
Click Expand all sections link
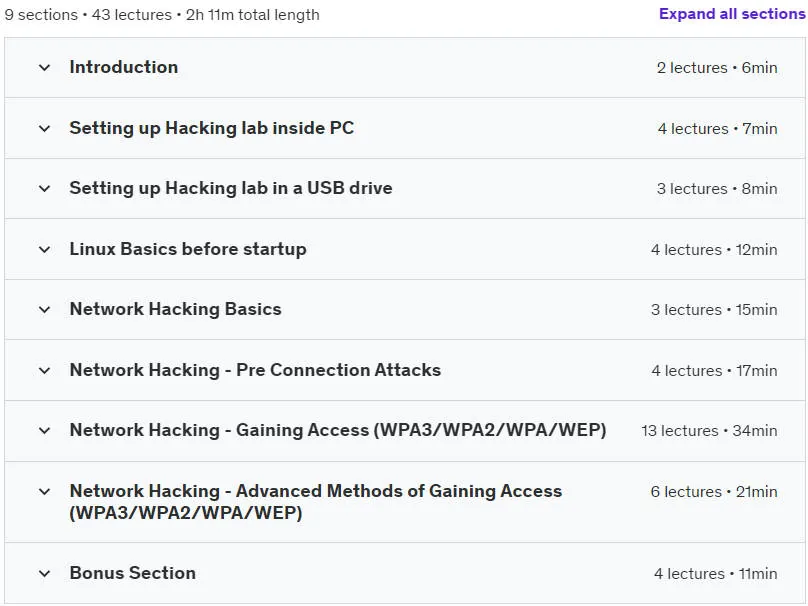[x=732, y=14]
